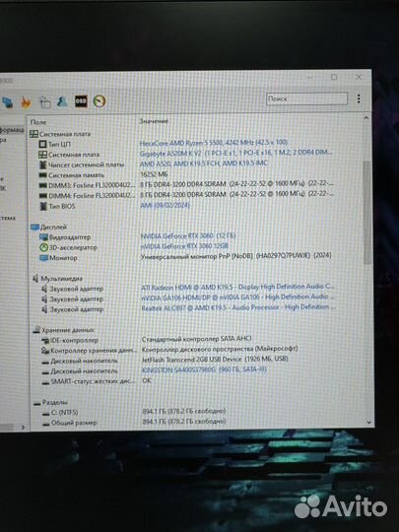Click the Мультимедиа speaker category icon
This screenshot has height=532, width=399.
click(x=35, y=279)
